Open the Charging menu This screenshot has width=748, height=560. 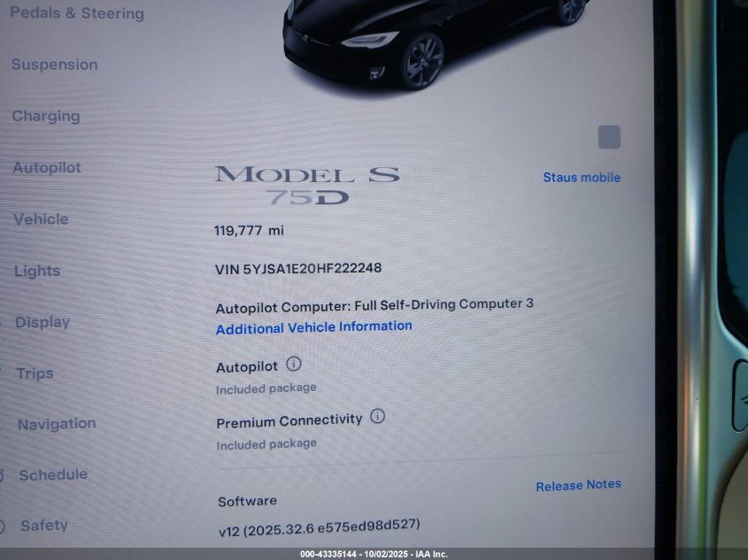coord(46,116)
